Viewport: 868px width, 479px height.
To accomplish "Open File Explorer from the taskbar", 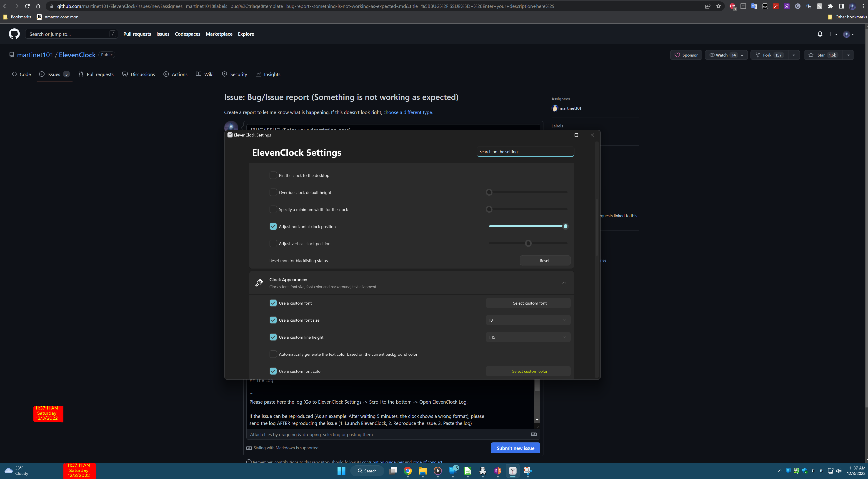I will pos(423,471).
